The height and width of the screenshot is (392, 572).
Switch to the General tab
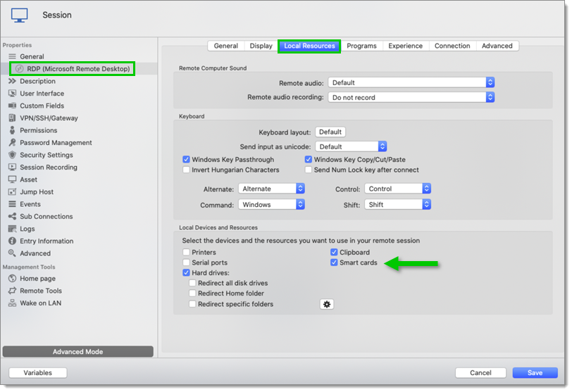coord(226,46)
